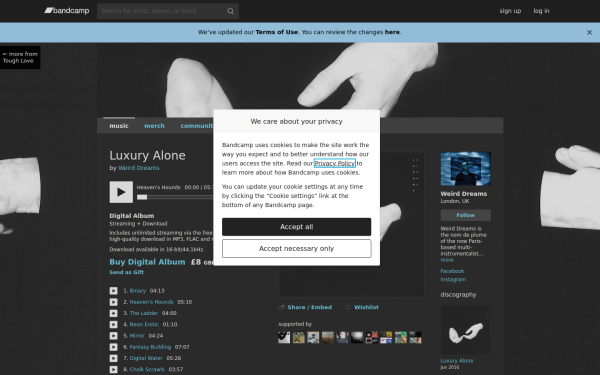This screenshot has width=600, height=375.
Task: Open the second supporter avatar
Action: 298,338
